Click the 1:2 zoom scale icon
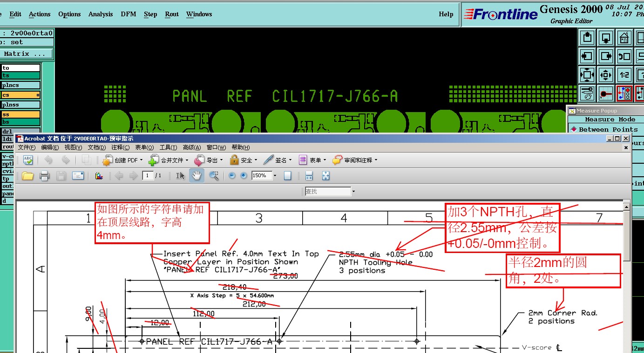Viewport: 644px width, 353px height. click(624, 75)
